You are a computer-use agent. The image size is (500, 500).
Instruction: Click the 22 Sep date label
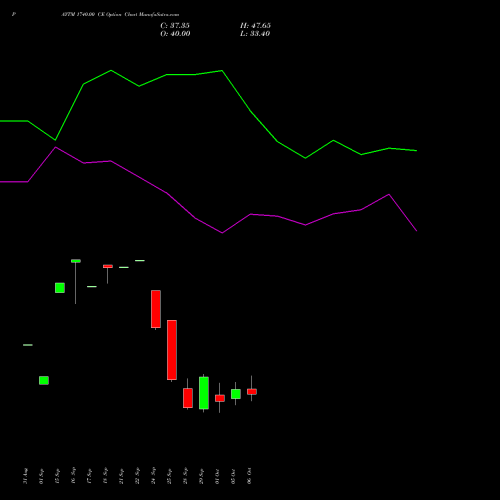click(138, 476)
